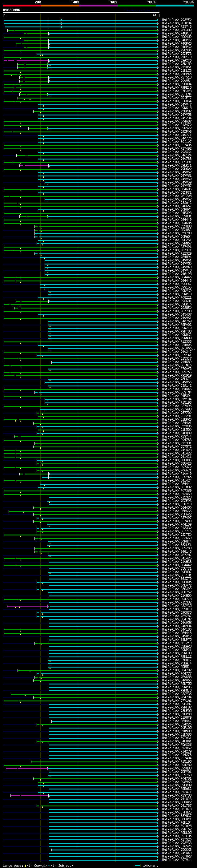Image resolution: width=197 pixels, height=868 pixels.
Task: Select the UniRef100_C0PQF4 label
Action: (177, 542)
